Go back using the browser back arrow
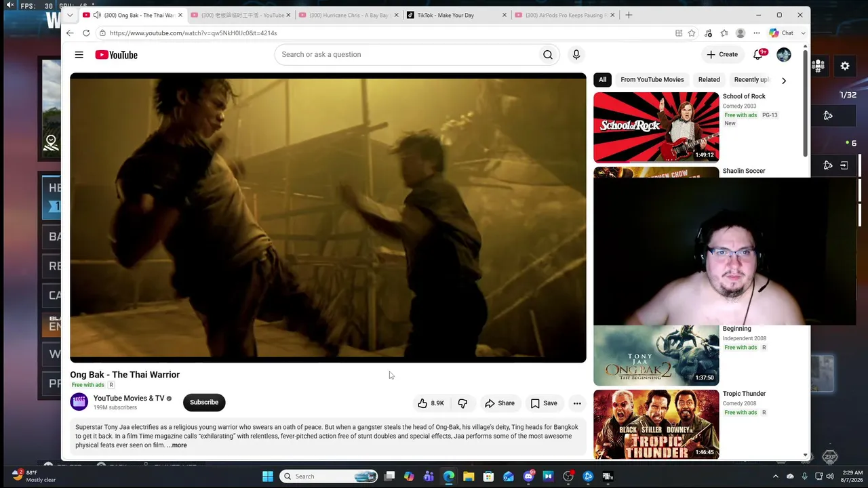This screenshot has height=488, width=868. coord(70,33)
